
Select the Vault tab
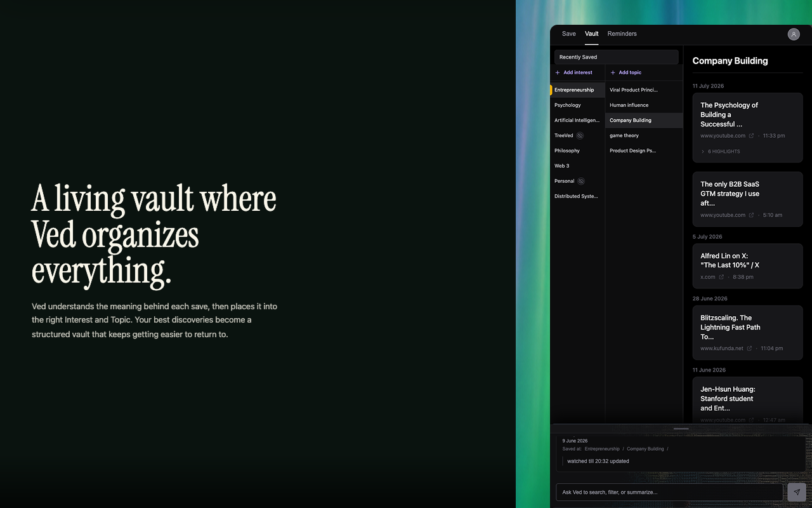tap(592, 34)
